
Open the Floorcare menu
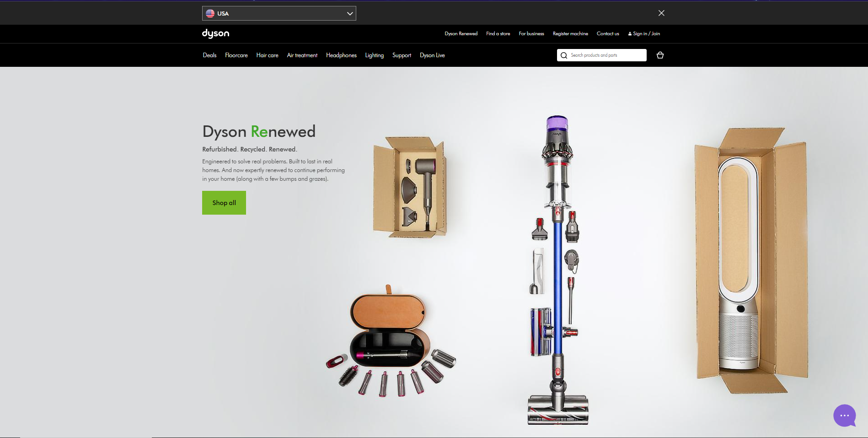(236, 55)
